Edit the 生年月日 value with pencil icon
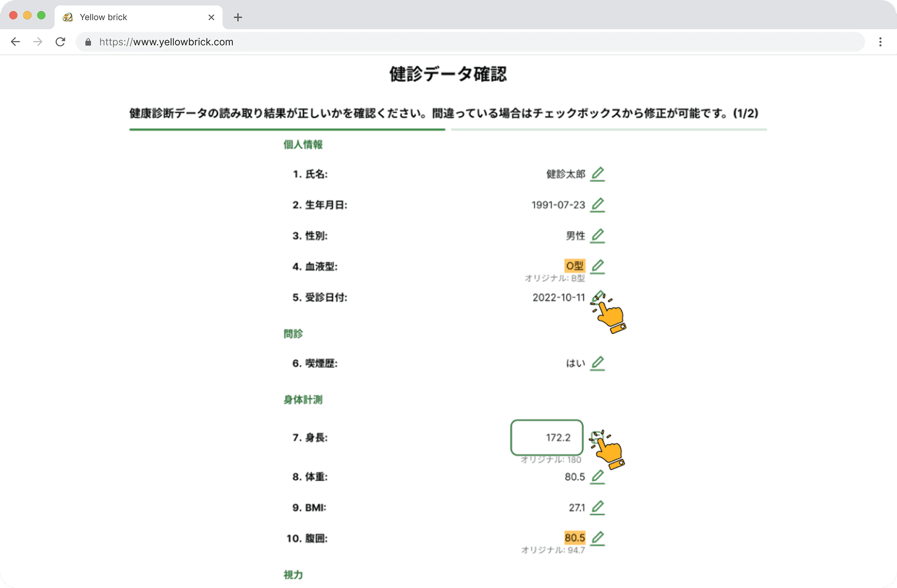897x588 pixels. click(597, 205)
